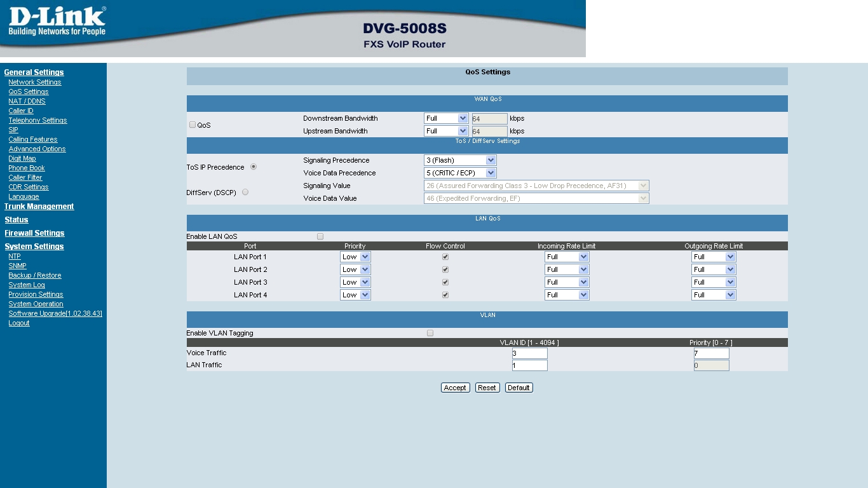Open the Backup / Restore link
868x488 pixels.
tap(35, 275)
